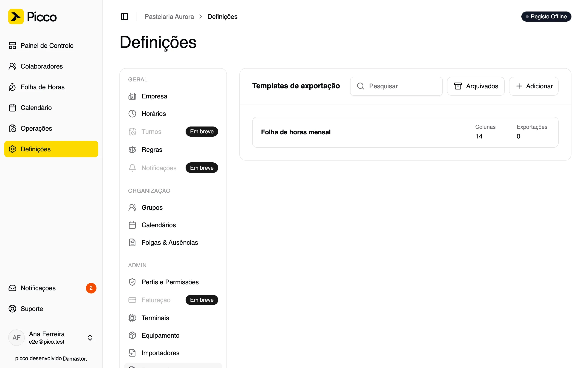Open Grupos settings section

[x=173, y=207]
